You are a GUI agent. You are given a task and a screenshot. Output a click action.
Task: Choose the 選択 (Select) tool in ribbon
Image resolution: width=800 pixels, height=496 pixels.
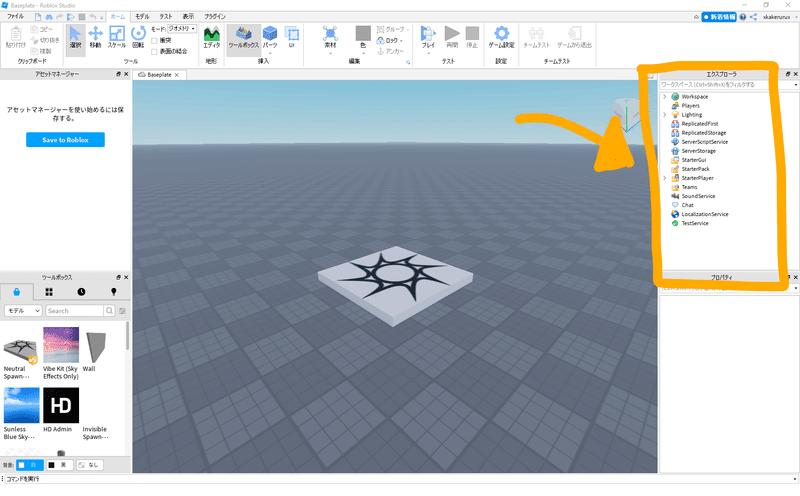coord(75,38)
